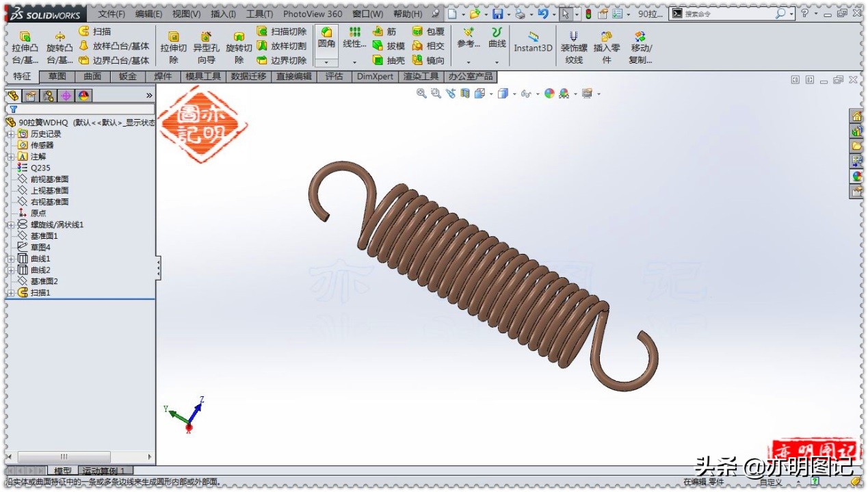This screenshot has height=492, width=868.
Task: Click the edit appearance color sphere
Action: click(x=550, y=94)
